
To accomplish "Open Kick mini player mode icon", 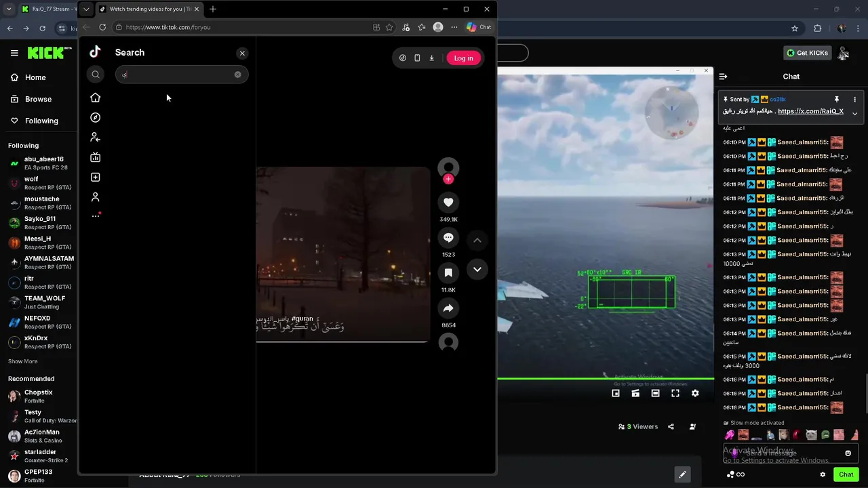I will click(x=616, y=393).
